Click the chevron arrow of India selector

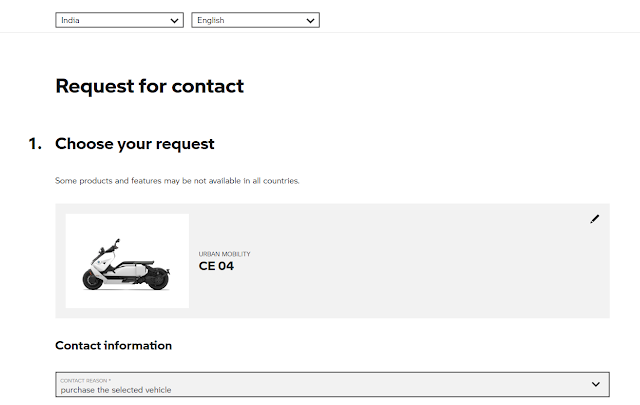point(175,20)
